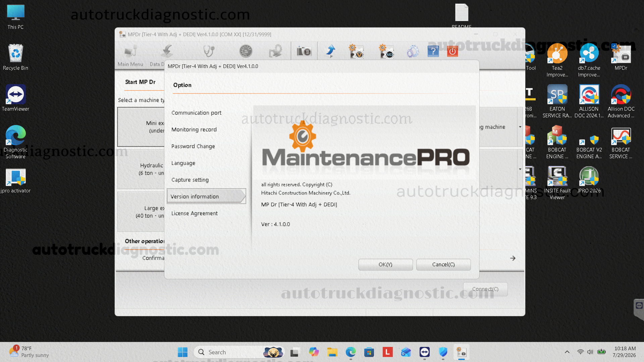The height and width of the screenshot is (362, 644).
Task: Open Microsoft Edge from taskbar
Action: pyautogui.click(x=351, y=352)
